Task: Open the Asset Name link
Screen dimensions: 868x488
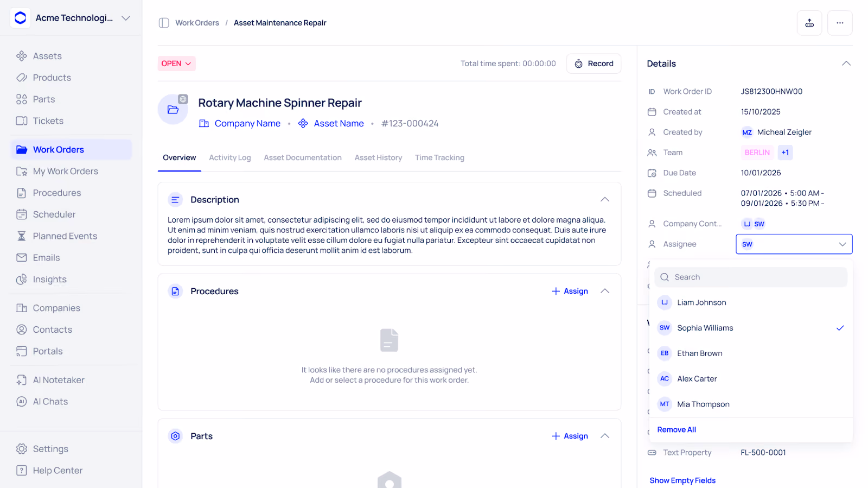Action: [331, 123]
